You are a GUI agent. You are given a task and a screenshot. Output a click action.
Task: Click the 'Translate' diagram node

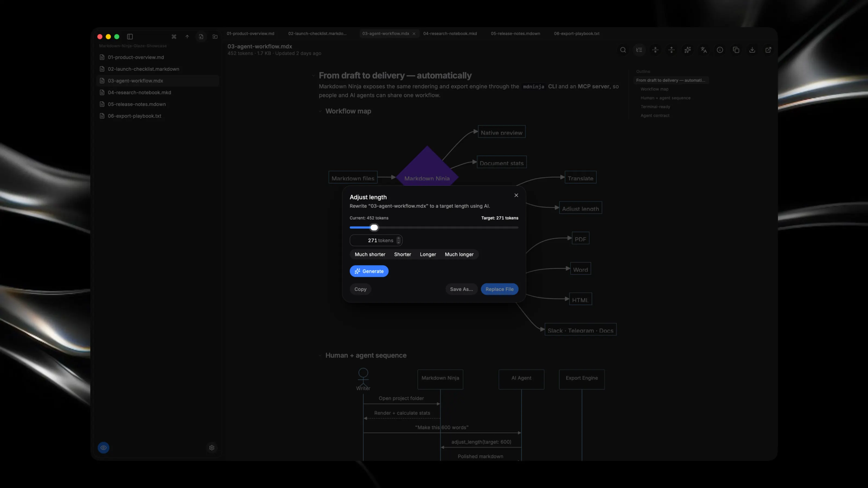[580, 178]
